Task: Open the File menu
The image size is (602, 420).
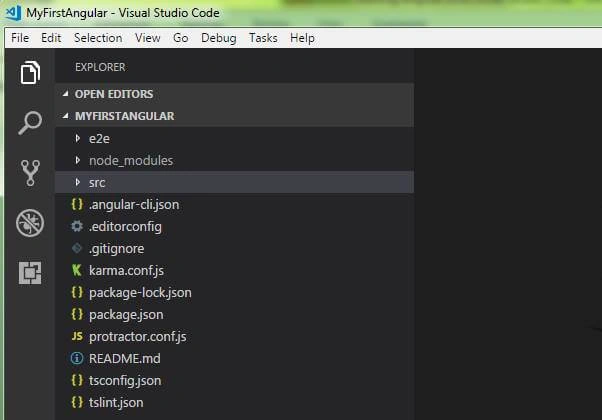Action: coord(20,38)
